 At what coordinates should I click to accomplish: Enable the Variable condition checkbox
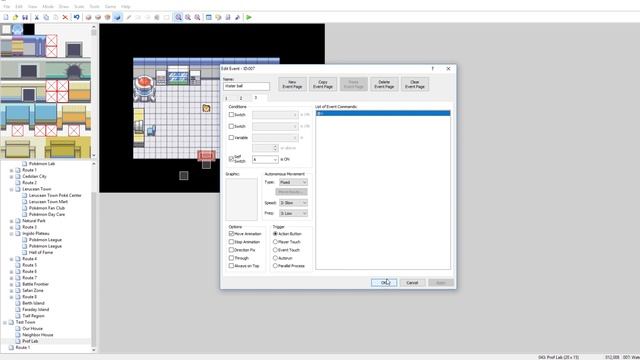click(231, 138)
